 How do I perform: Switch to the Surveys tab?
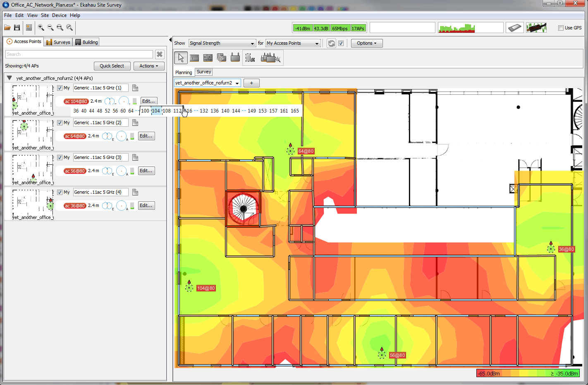click(58, 42)
